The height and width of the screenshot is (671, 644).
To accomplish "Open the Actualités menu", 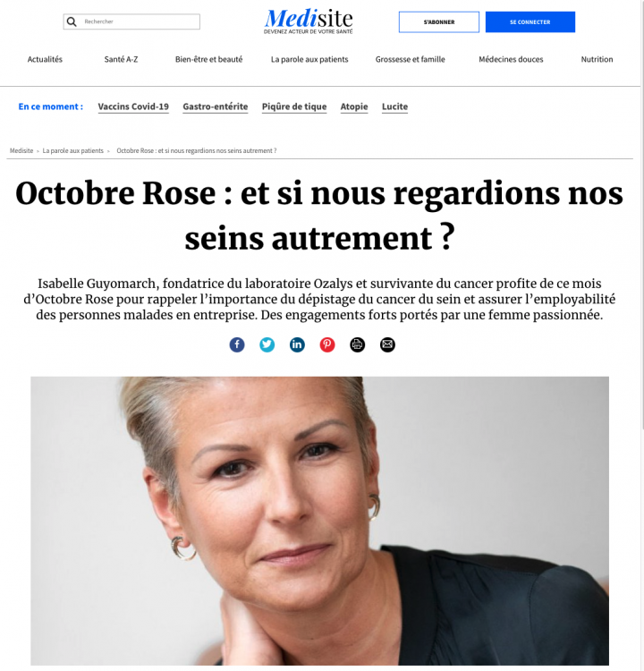I will [x=45, y=59].
